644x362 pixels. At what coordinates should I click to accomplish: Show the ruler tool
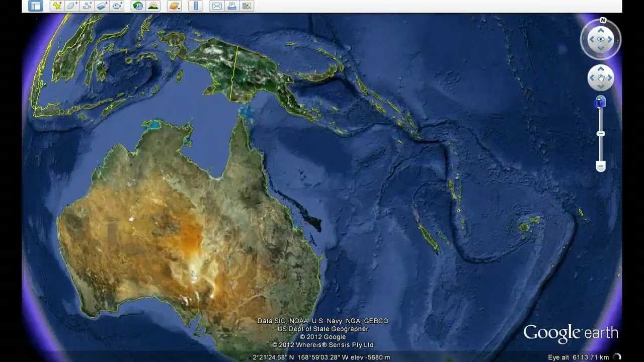[196, 6]
